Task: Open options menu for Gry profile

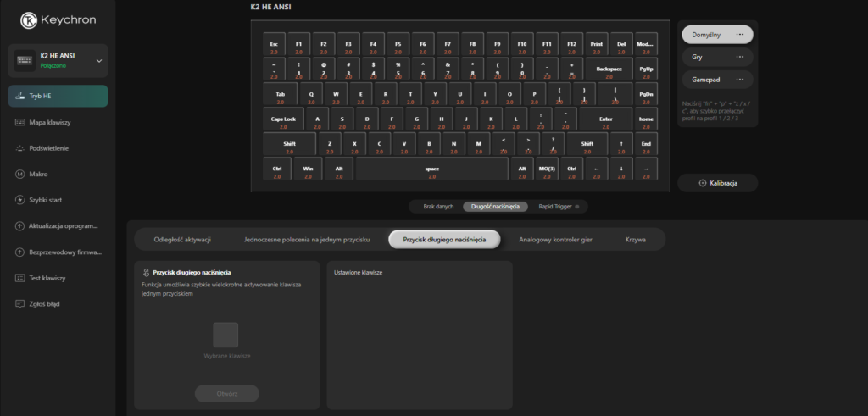Action: point(739,57)
